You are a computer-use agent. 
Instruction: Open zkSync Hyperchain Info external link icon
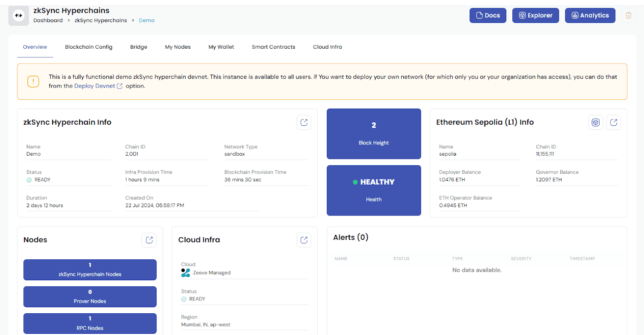tap(304, 122)
